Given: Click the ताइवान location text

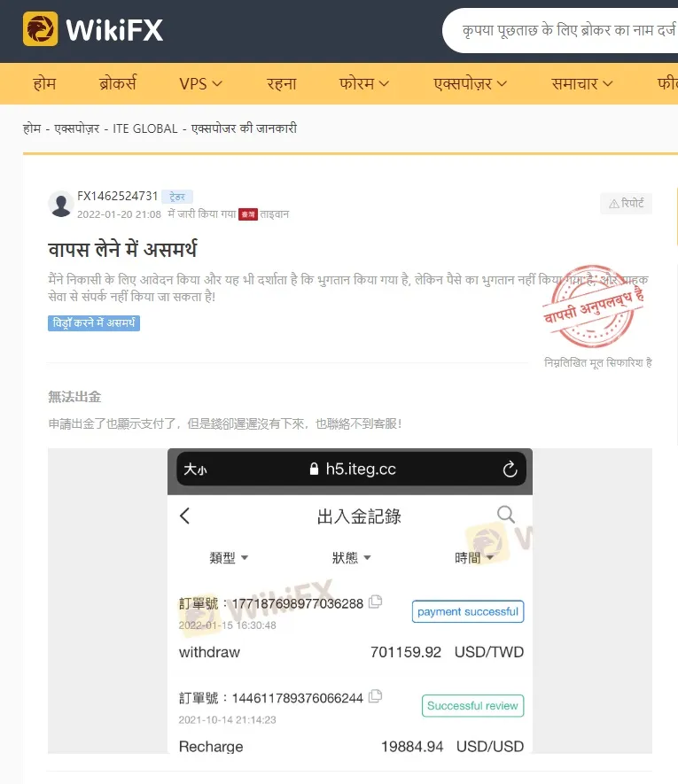Looking at the screenshot, I should 274,214.
